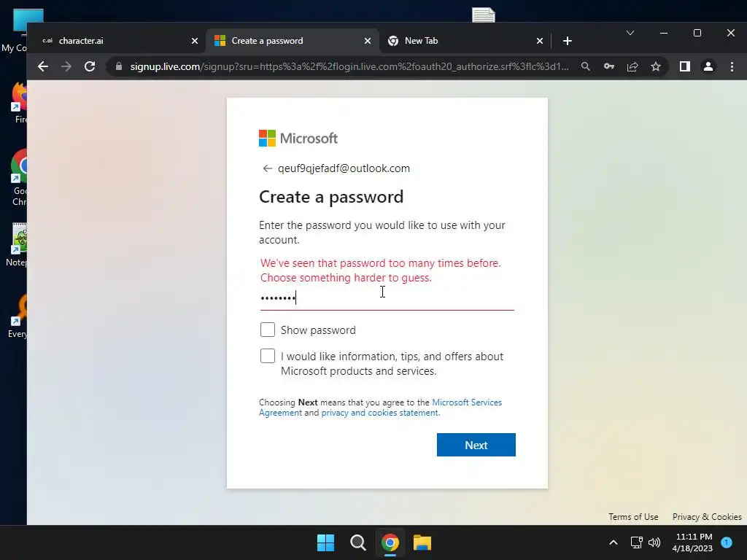Image resolution: width=747 pixels, height=560 pixels.
Task: Click Chrome icon in taskbar
Action: (x=390, y=542)
